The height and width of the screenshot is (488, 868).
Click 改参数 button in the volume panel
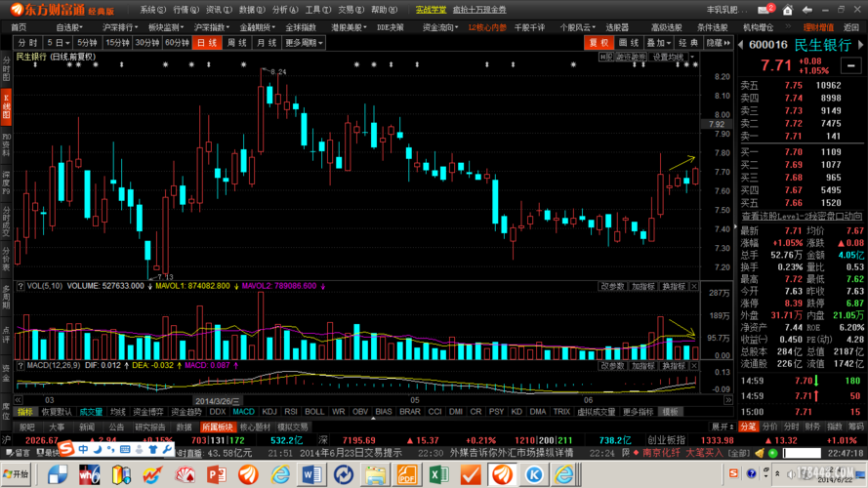(x=612, y=286)
